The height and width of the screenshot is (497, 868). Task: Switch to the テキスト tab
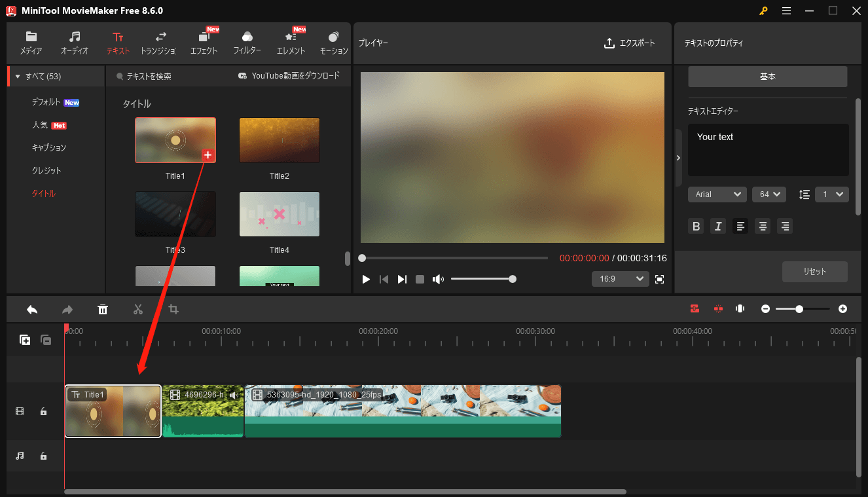click(117, 41)
